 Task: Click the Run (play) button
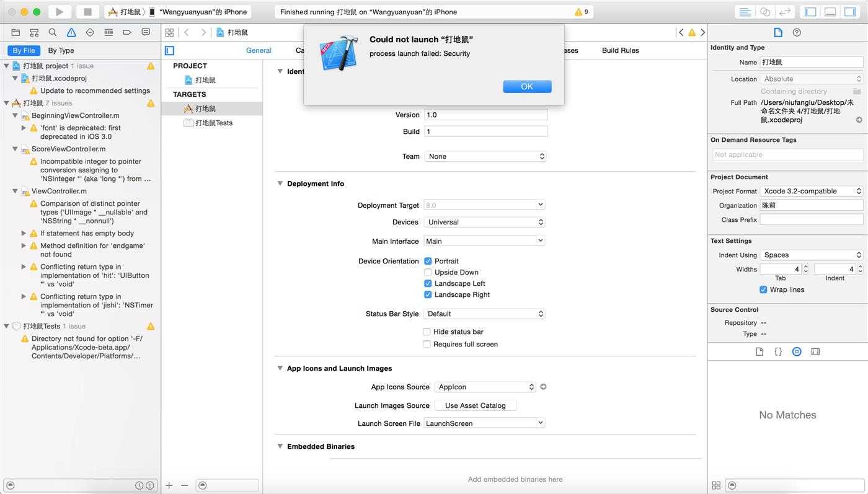[x=60, y=12]
